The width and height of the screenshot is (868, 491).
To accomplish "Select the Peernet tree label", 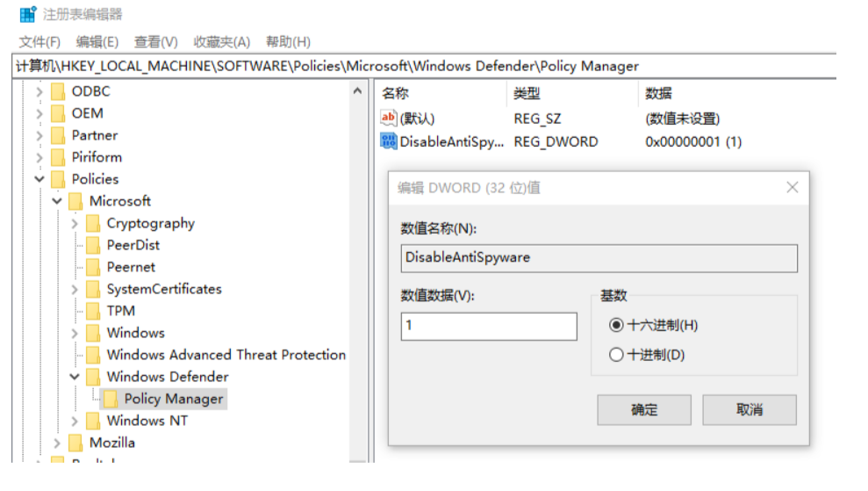I will point(131,267).
